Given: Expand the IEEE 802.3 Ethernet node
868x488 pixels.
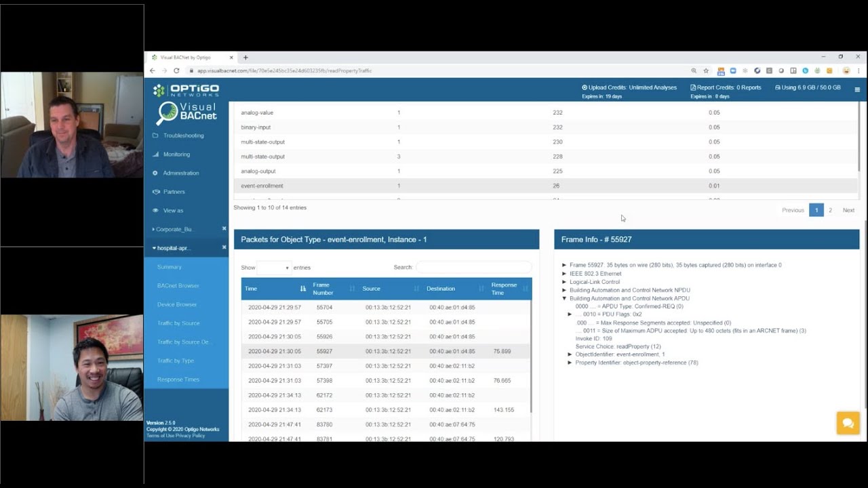Looking at the screenshot, I should click(564, 274).
